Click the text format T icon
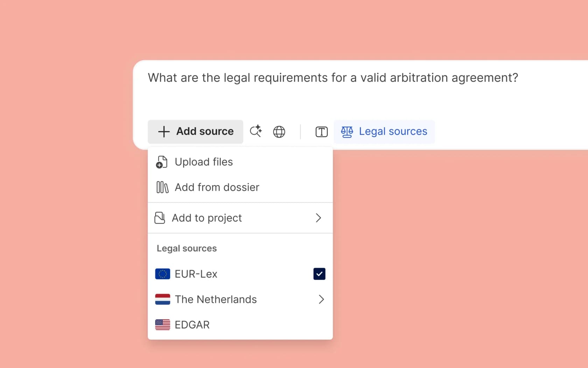 [321, 132]
